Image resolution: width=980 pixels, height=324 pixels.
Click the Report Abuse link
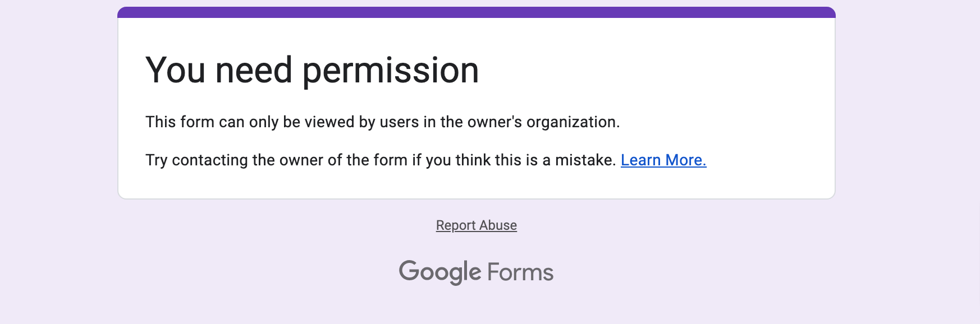(x=477, y=225)
